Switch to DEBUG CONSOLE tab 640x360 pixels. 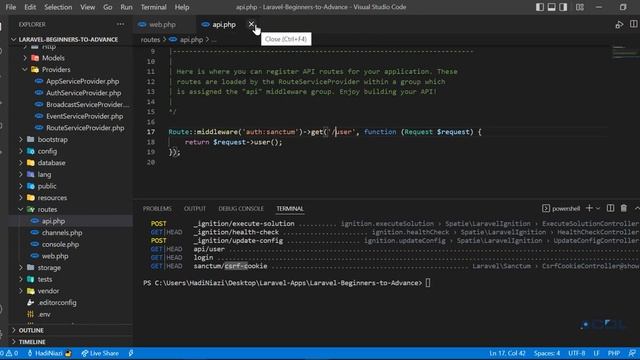(x=241, y=209)
